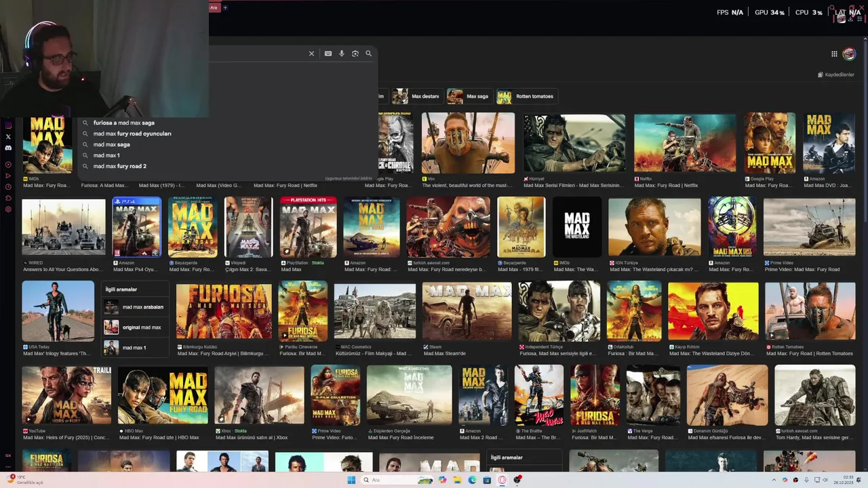Open the related search 'mad max 1' card

[x=134, y=348]
